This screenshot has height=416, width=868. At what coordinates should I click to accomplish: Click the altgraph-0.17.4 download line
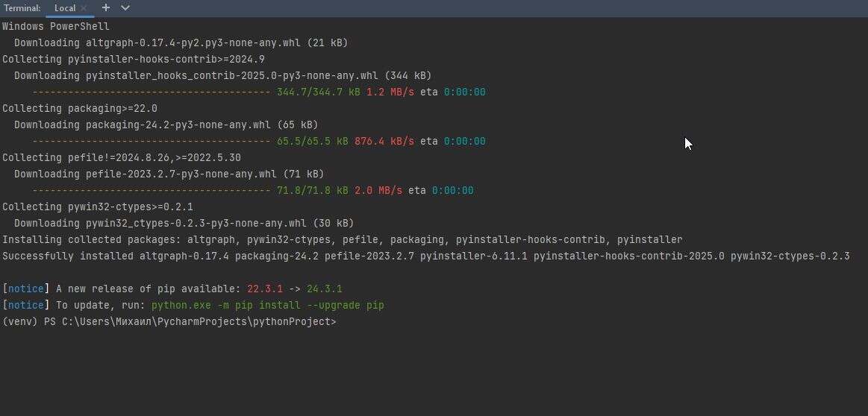181,42
